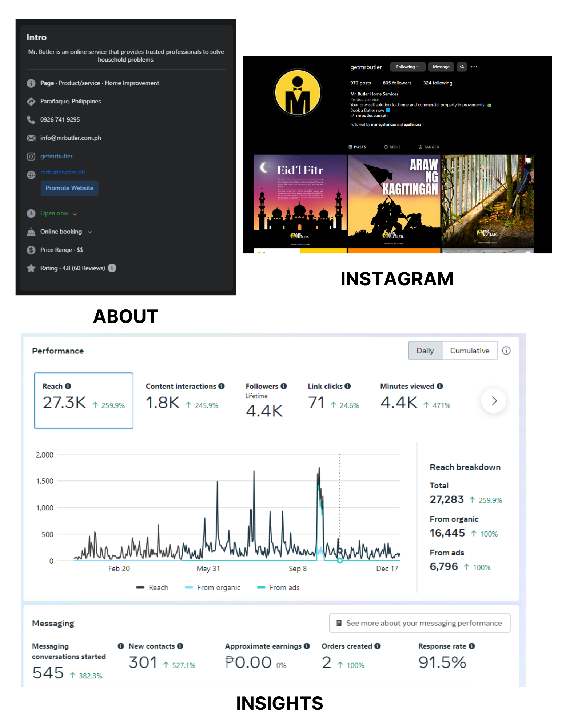Screen dimensions: 562x728
Task: Expand the Open now hours dropdown
Action: click(75, 214)
